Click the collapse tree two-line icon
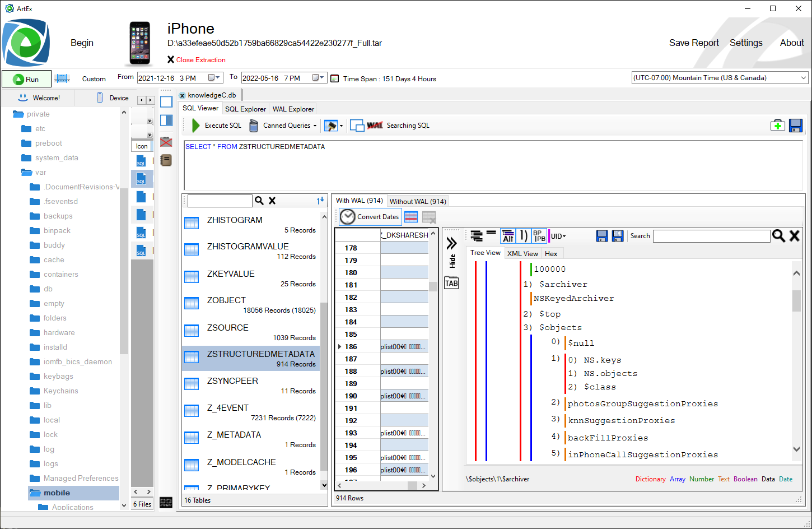This screenshot has width=812, height=529. coord(491,233)
